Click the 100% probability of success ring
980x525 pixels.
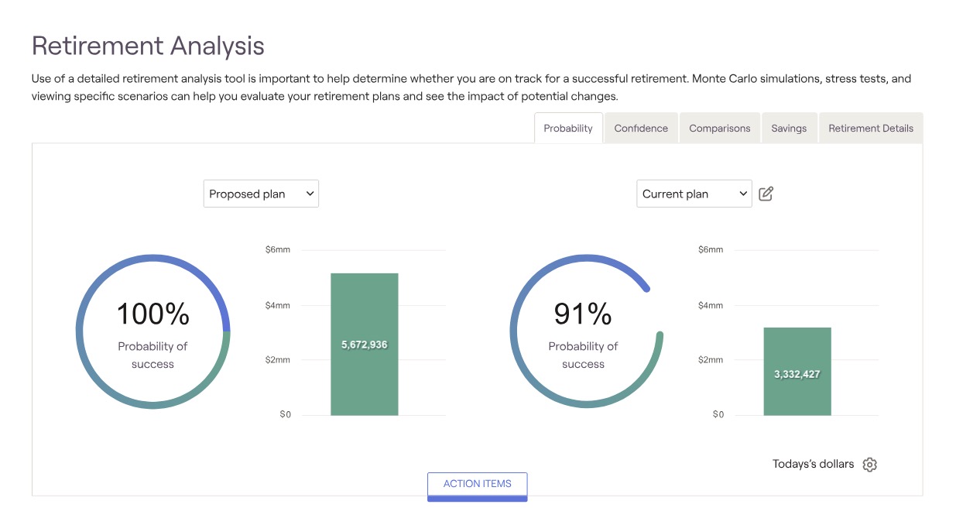[x=152, y=331]
